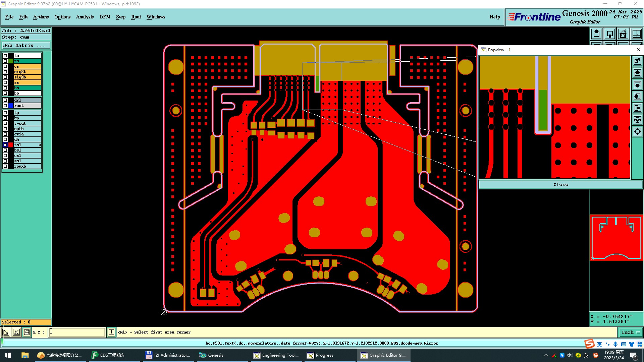This screenshot has width=644, height=362.
Task: Click popview pan left icon
Action: (x=637, y=97)
